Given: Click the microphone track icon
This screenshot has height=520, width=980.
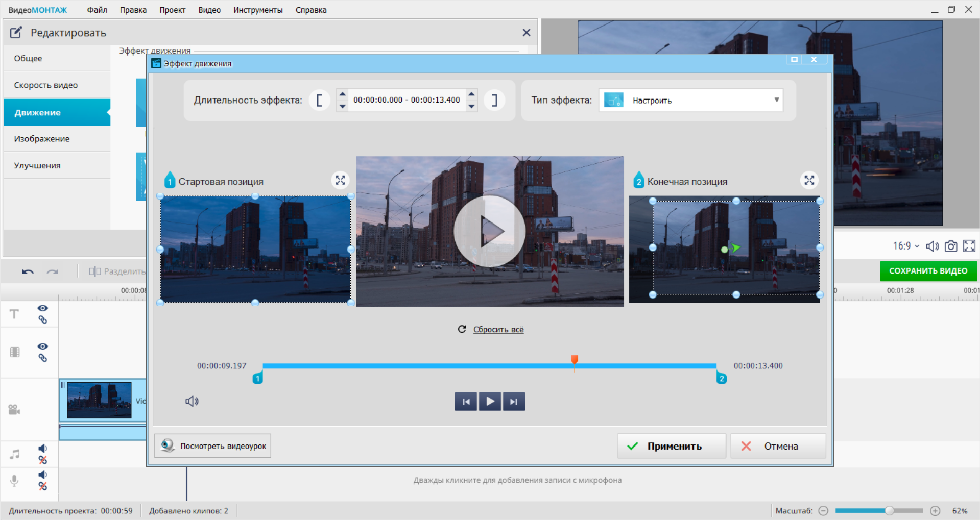Looking at the screenshot, I should (x=14, y=480).
